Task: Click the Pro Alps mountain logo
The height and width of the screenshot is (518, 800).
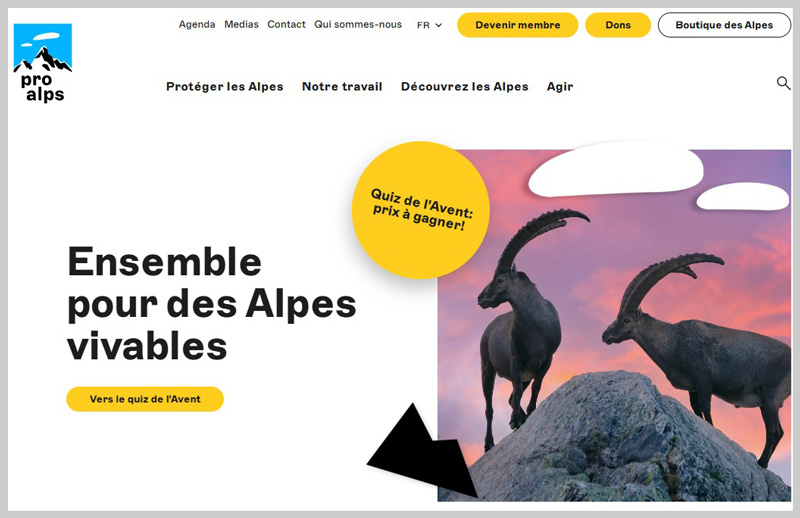Action: tap(43, 63)
